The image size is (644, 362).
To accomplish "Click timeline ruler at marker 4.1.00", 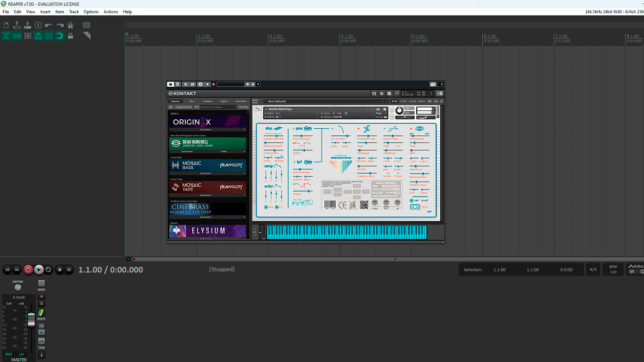I will (x=347, y=36).
